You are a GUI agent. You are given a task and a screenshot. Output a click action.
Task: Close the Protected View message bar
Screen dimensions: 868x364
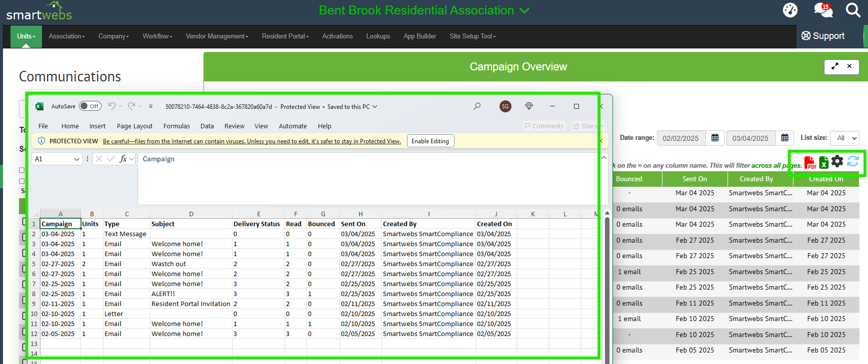click(x=601, y=141)
